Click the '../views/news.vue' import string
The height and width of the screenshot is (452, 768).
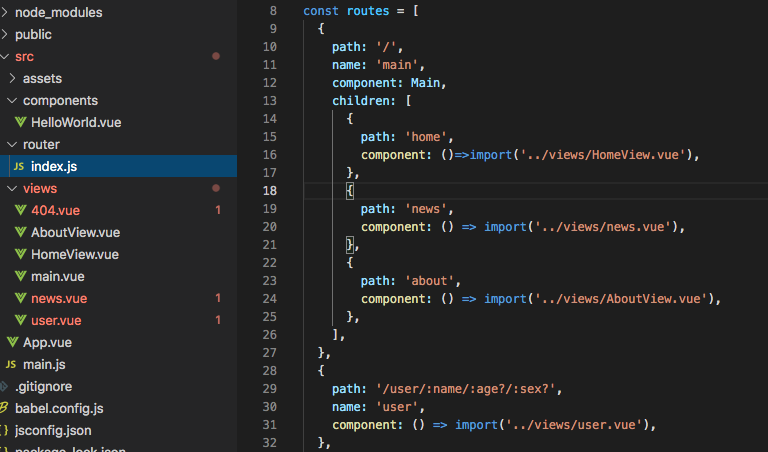[x=602, y=227]
